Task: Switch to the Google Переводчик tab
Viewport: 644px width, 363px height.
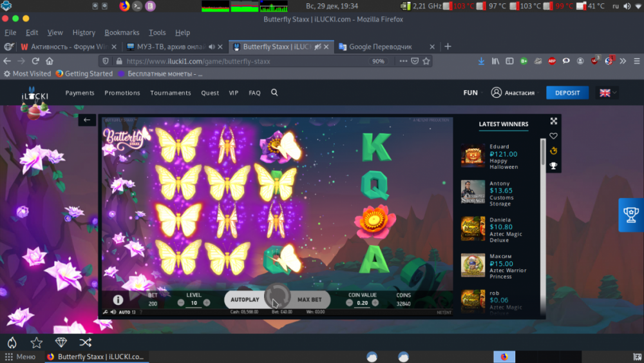Action: pos(380,46)
